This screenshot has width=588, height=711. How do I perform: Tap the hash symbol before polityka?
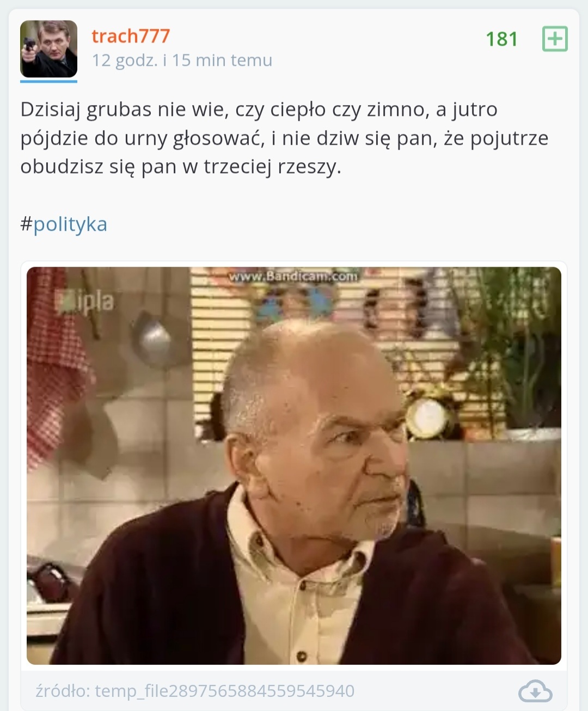tap(26, 224)
